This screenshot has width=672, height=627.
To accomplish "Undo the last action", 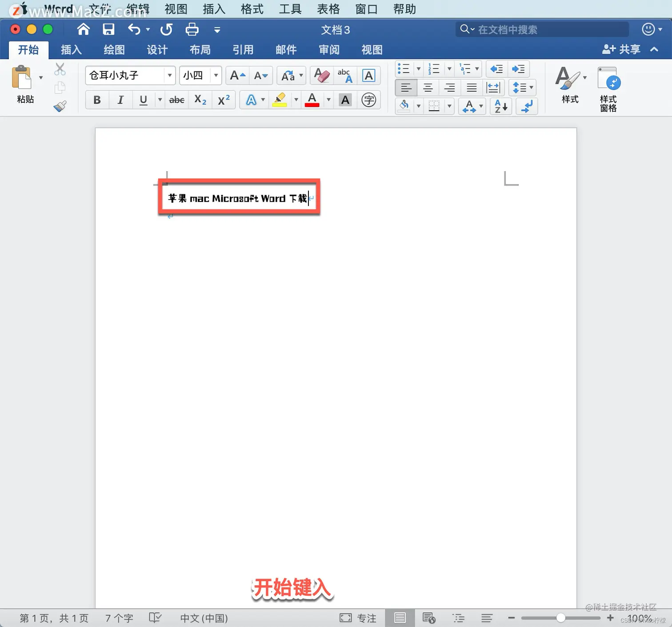I will pos(134,30).
